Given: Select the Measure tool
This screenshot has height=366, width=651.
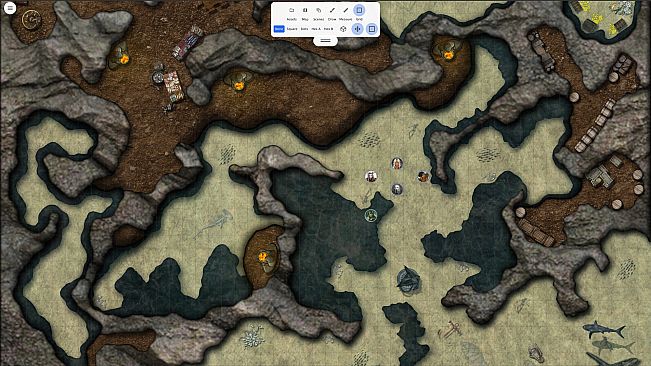Looking at the screenshot, I should [345, 13].
